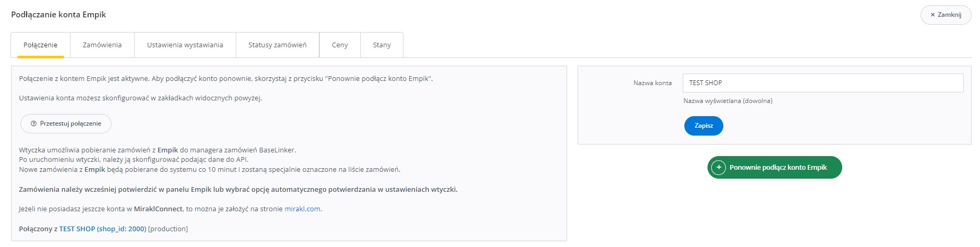Select the Statusy zamówień tab
This screenshot has height=247, width=980.
[x=277, y=45]
